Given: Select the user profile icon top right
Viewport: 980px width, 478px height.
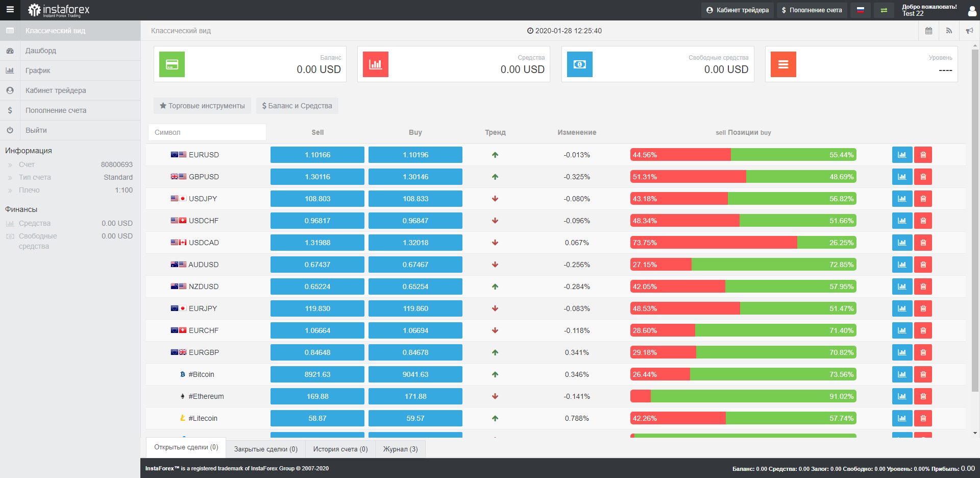Looking at the screenshot, I should [x=972, y=10].
